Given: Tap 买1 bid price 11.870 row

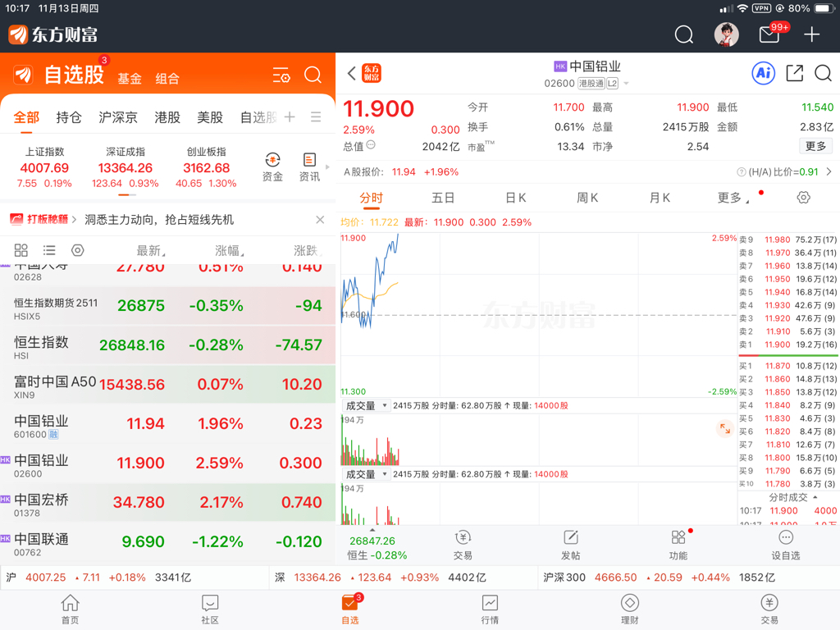Looking at the screenshot, I should (x=788, y=366).
